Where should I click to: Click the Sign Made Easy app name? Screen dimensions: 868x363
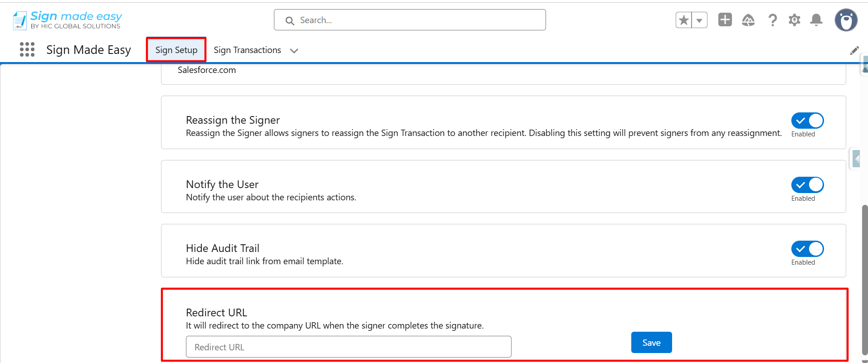pyautogui.click(x=88, y=49)
